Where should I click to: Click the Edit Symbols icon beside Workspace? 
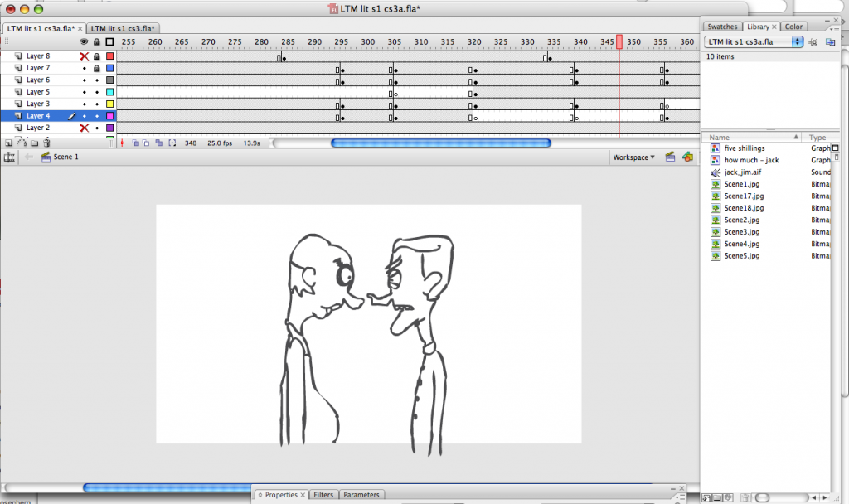pyautogui.click(x=686, y=157)
